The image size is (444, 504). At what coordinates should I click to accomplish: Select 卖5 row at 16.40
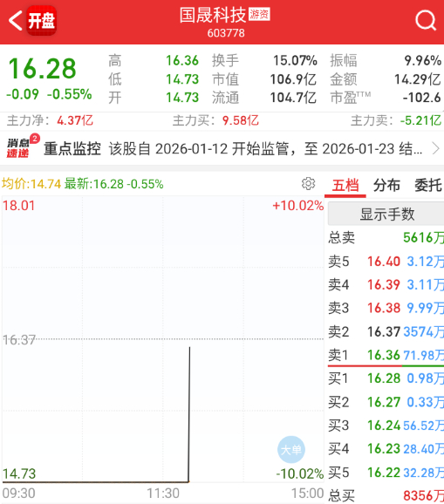tap(386, 262)
